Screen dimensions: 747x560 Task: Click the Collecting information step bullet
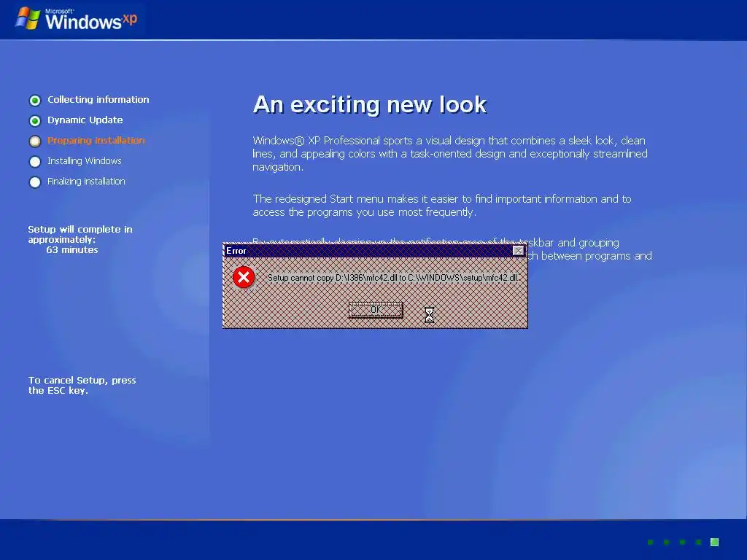[x=35, y=101]
